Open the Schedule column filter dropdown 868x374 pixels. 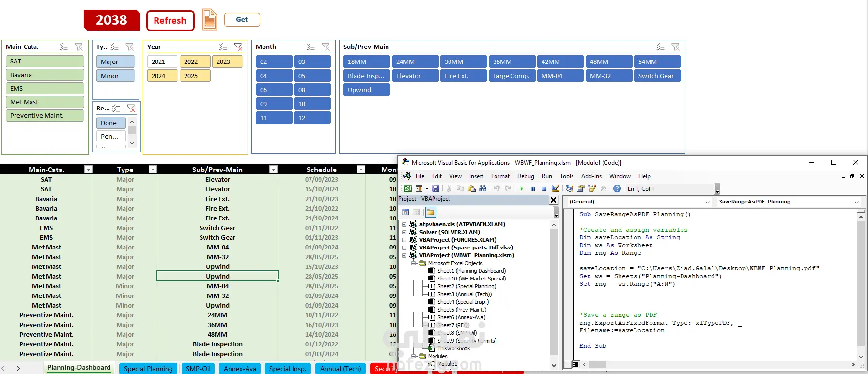(361, 170)
